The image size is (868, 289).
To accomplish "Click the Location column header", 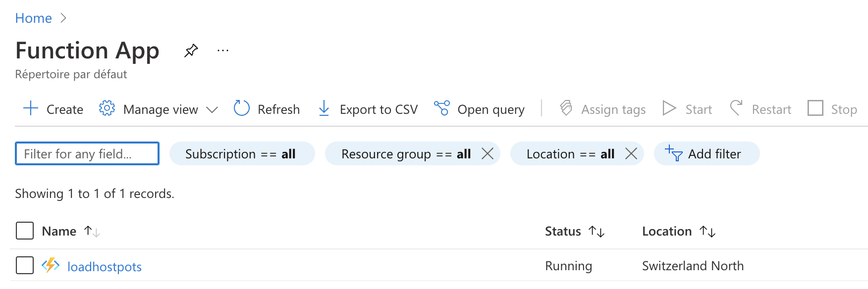I will (x=667, y=231).
